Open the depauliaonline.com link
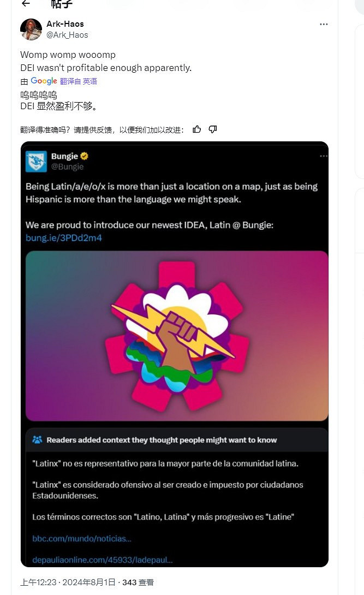The image size is (364, 595). coord(103,560)
